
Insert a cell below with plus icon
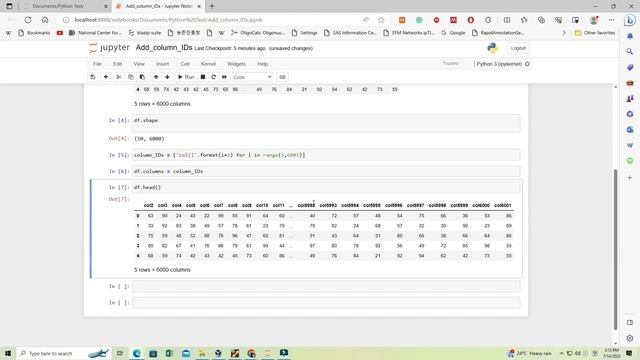[x=106, y=77]
